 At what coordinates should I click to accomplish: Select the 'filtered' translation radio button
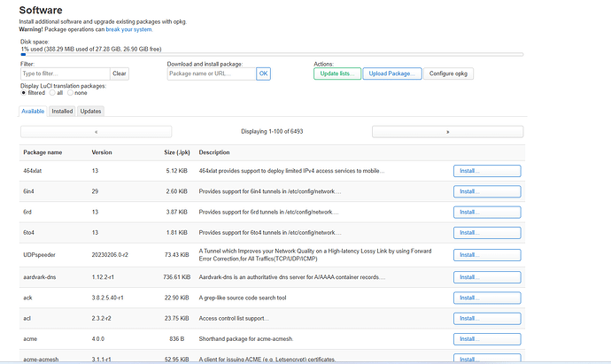(x=24, y=91)
